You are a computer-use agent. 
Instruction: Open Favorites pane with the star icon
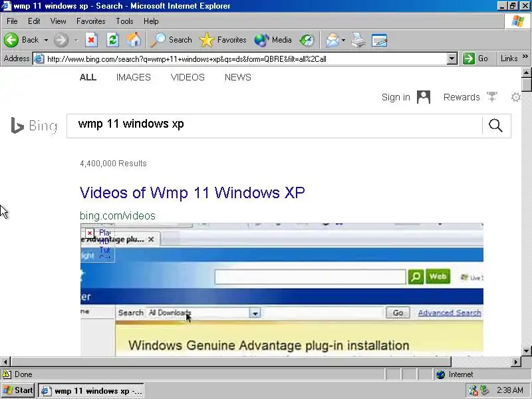coord(223,40)
